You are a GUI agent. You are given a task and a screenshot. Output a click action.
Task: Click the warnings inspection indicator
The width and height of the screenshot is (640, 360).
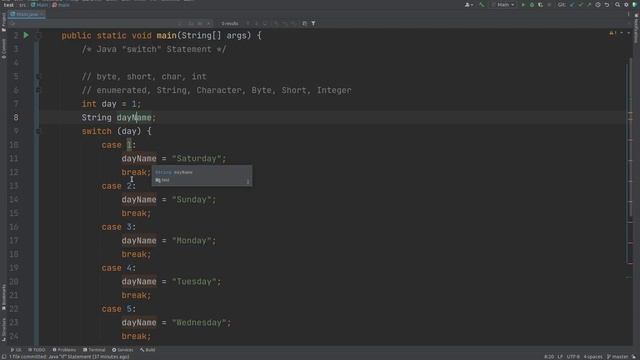613,33
